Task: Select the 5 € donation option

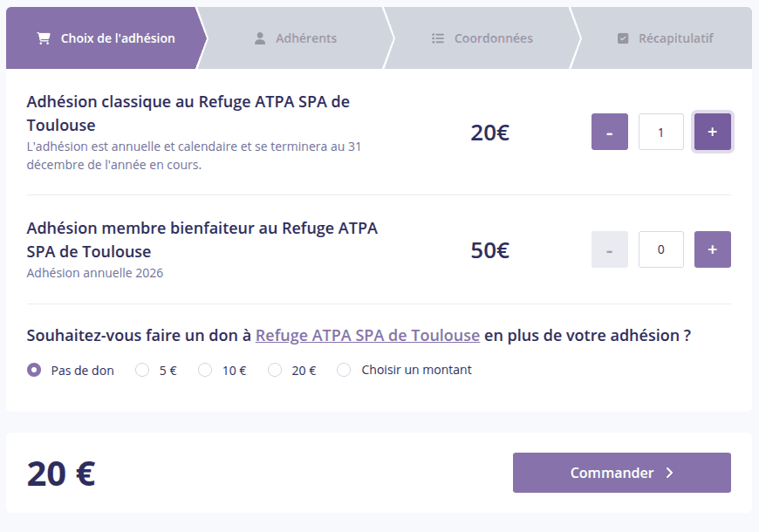Action: (x=141, y=370)
